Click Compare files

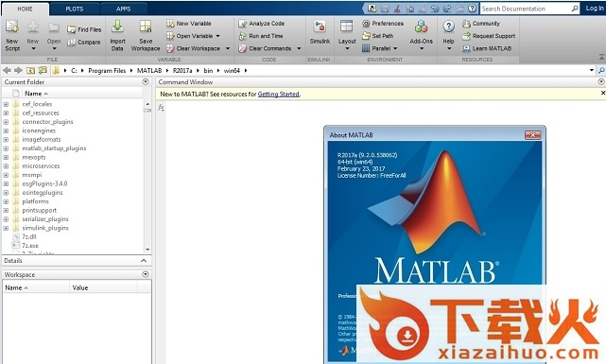(84, 43)
